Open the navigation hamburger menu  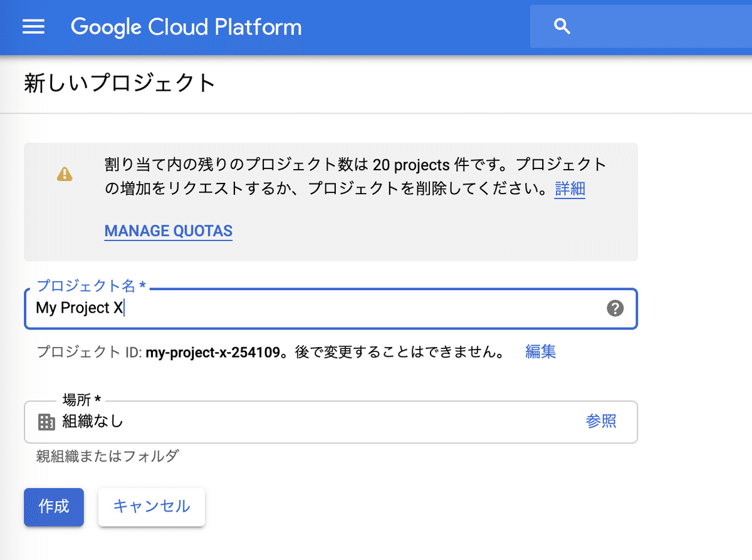click(x=33, y=27)
